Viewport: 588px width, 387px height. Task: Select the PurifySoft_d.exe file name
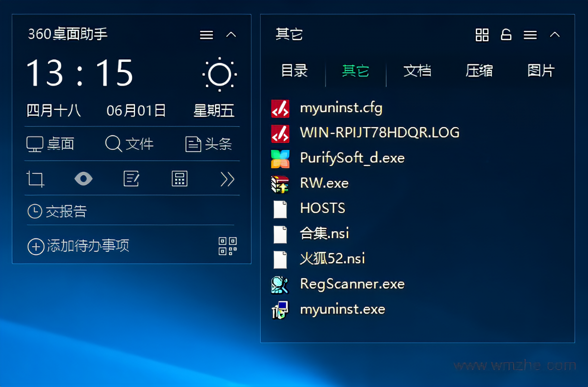353,158
